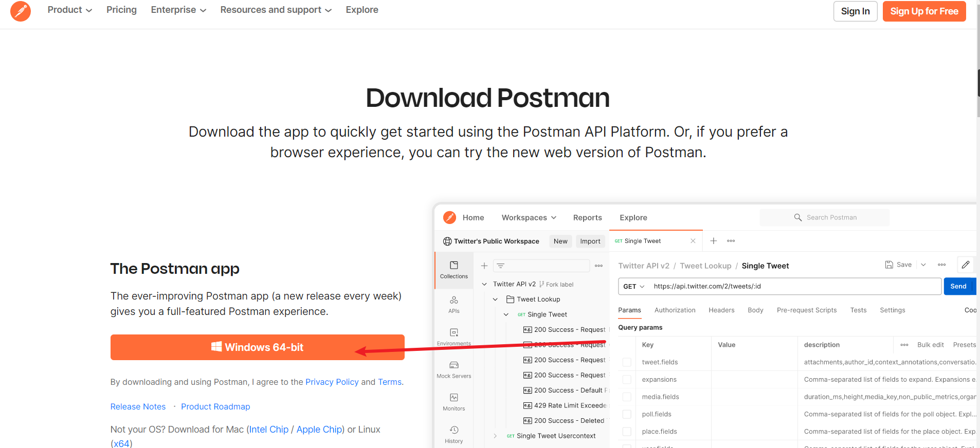980x448 pixels.
Task: Switch to the Tests tab
Action: 858,310
